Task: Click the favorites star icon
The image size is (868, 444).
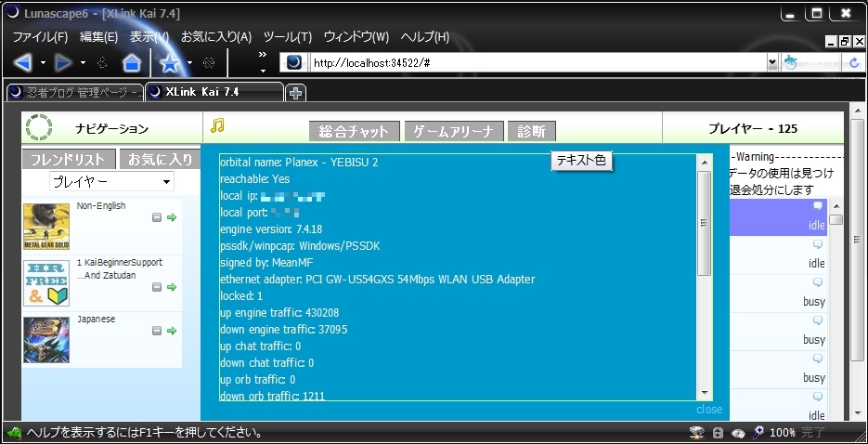Action: tap(169, 64)
